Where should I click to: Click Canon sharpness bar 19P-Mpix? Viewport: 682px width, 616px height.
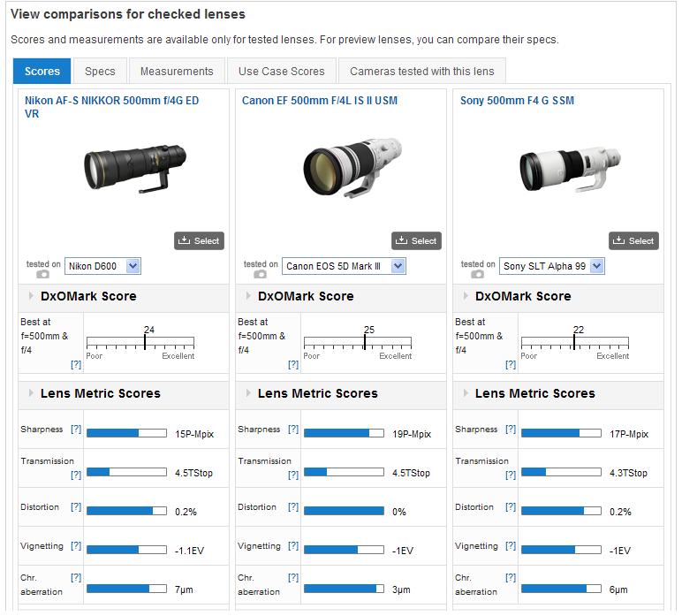[x=344, y=433]
